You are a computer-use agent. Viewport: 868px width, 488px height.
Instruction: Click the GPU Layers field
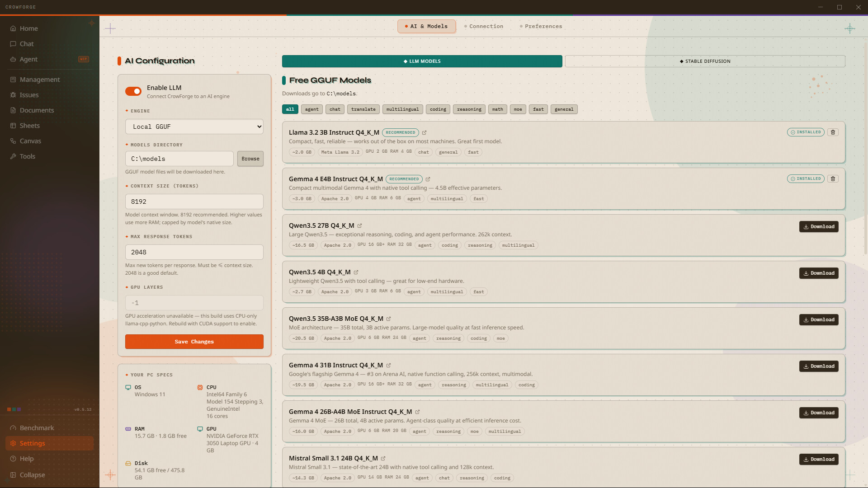194,303
